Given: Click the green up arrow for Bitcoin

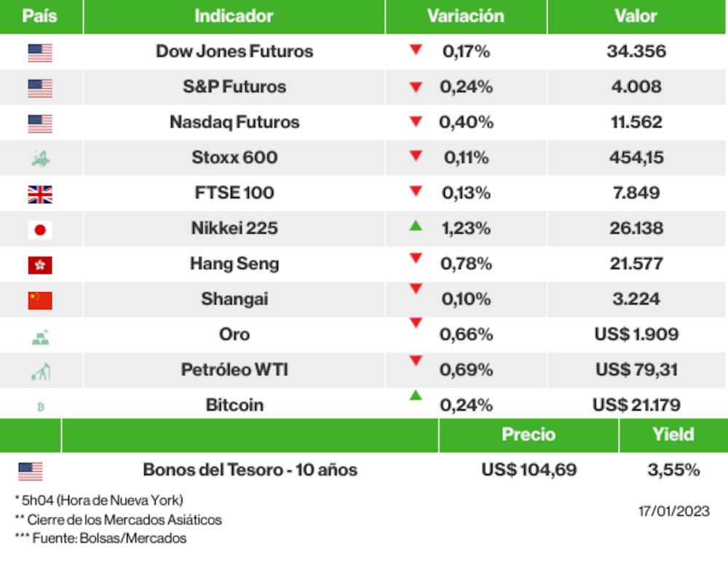Looking at the screenshot, I should coord(416,395).
